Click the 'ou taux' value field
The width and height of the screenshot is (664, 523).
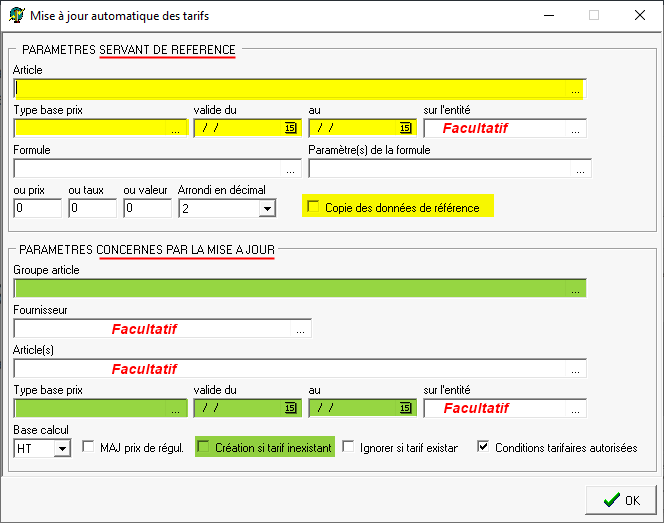[92, 208]
